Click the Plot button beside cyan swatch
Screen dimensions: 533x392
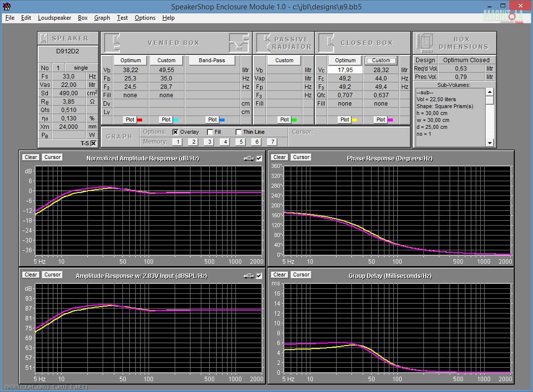[166, 119]
